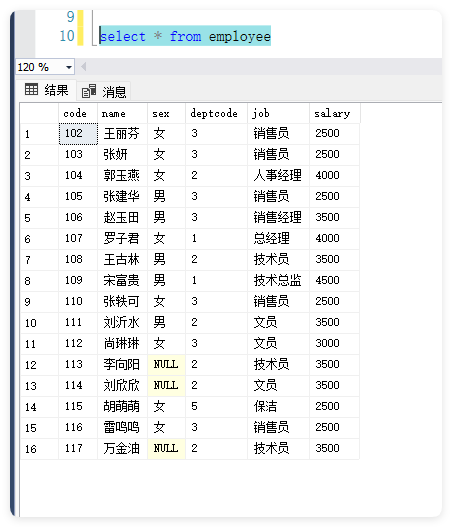Select deptcode cell 5

216,407
